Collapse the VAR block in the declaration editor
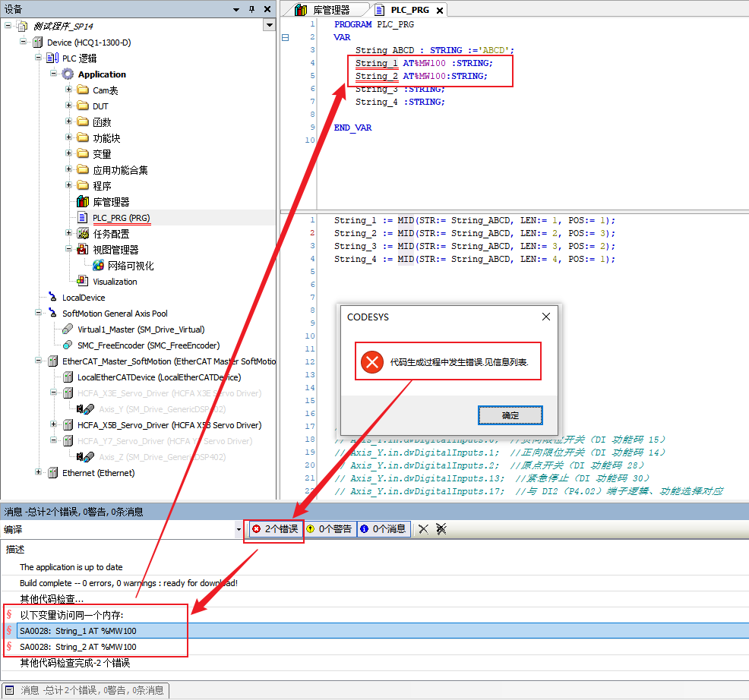Viewport: 749px width, 700px height. pos(285,37)
